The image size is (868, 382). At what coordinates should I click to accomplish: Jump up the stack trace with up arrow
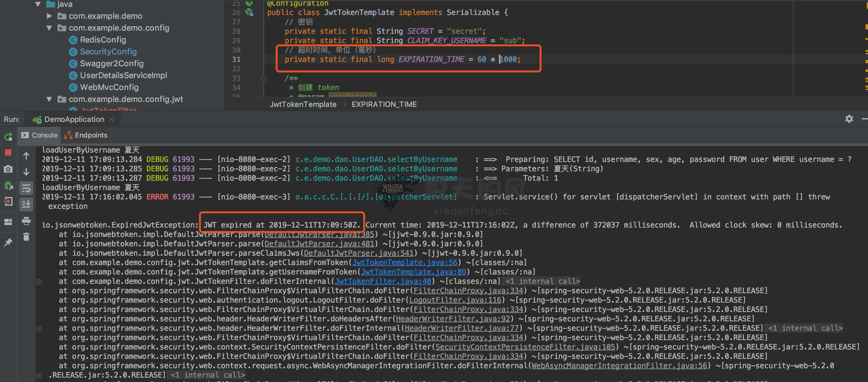click(26, 155)
